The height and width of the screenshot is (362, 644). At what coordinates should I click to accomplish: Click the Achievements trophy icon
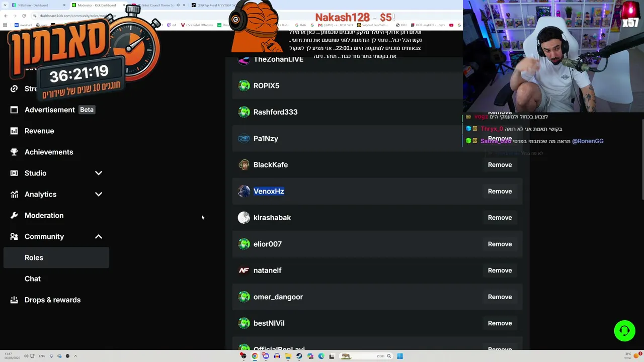click(x=14, y=152)
